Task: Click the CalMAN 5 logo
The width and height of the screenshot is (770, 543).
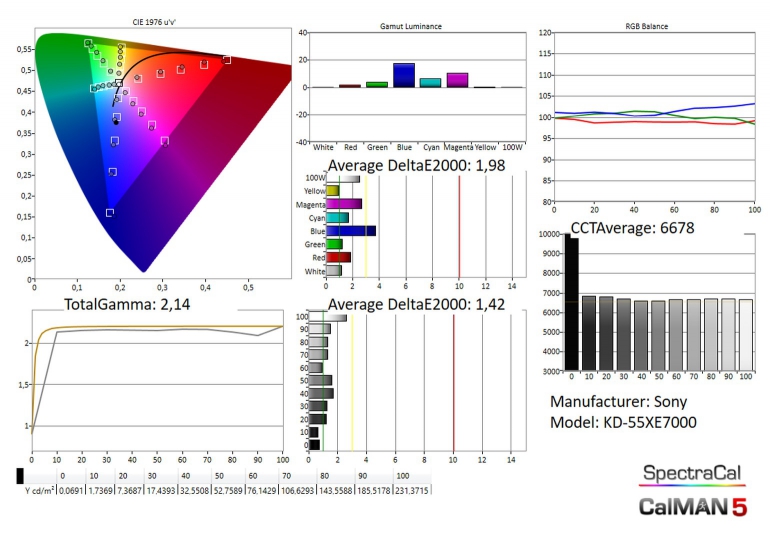Action: [x=693, y=507]
